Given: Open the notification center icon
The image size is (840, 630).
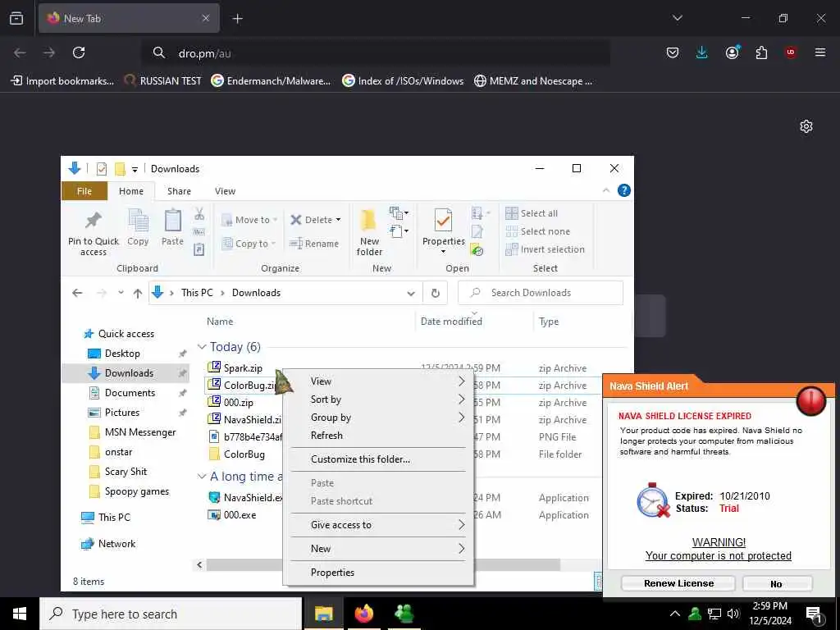Looking at the screenshot, I should pos(815,614).
